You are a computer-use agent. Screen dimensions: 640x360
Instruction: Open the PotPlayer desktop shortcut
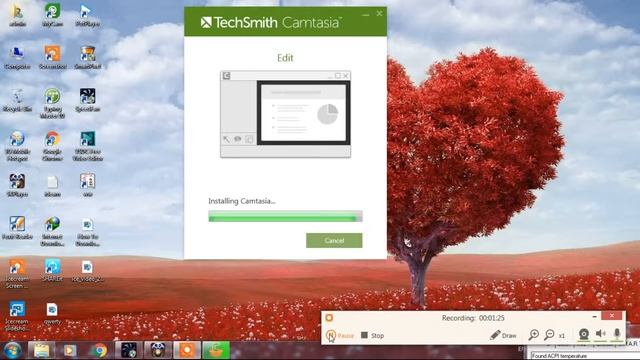87,15
